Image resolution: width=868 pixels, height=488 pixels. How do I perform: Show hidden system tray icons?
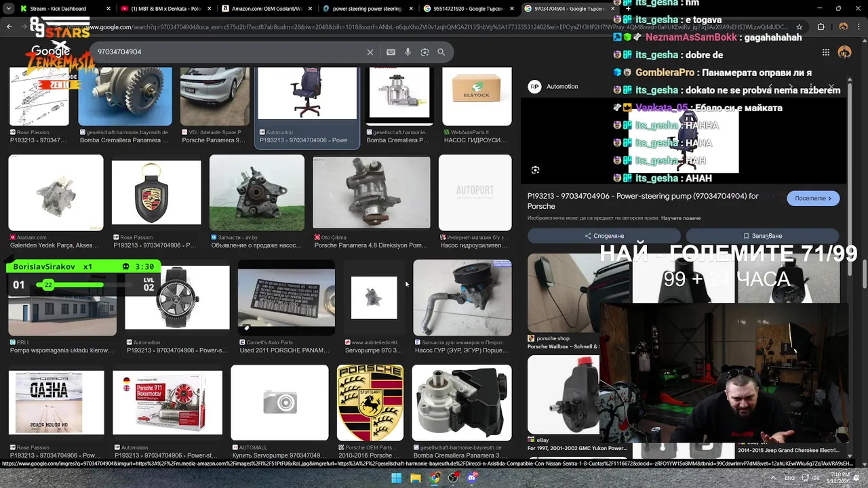772,478
